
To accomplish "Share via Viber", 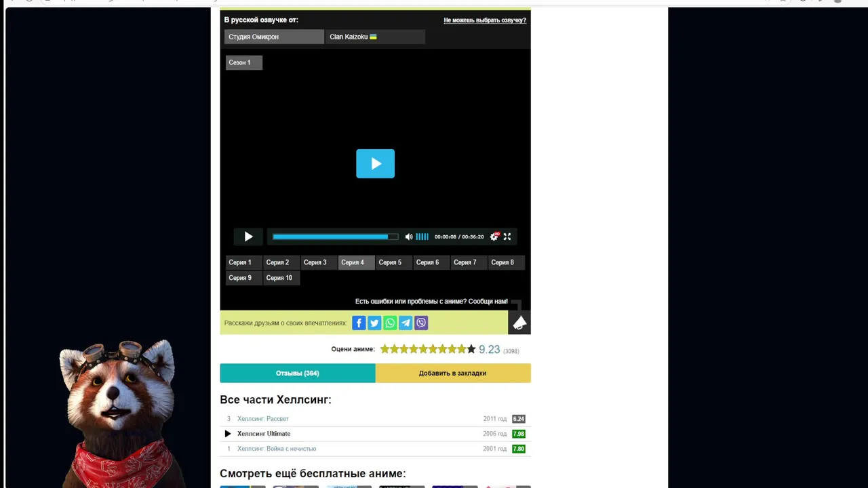I will 421,323.
